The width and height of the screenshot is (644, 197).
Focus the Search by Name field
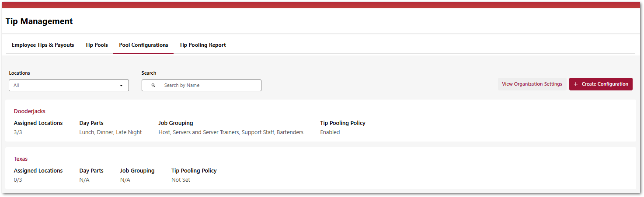(x=210, y=86)
